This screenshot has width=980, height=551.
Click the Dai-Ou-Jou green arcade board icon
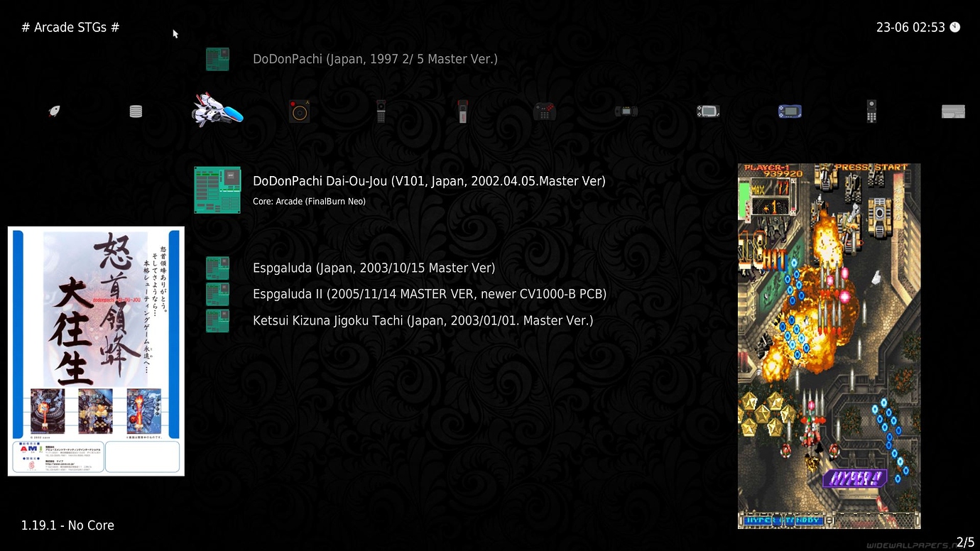coord(217,190)
